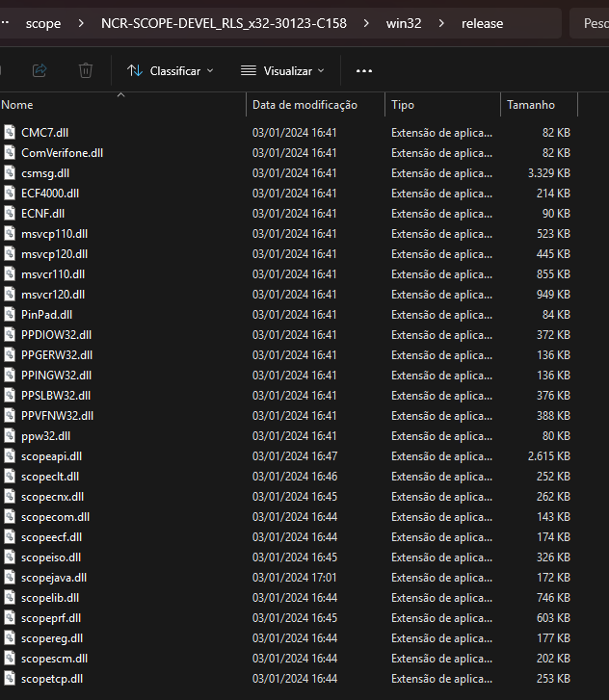This screenshot has height=700, width=609.
Task: Click the scopeclt.dll file icon
Action: pyautogui.click(x=10, y=477)
